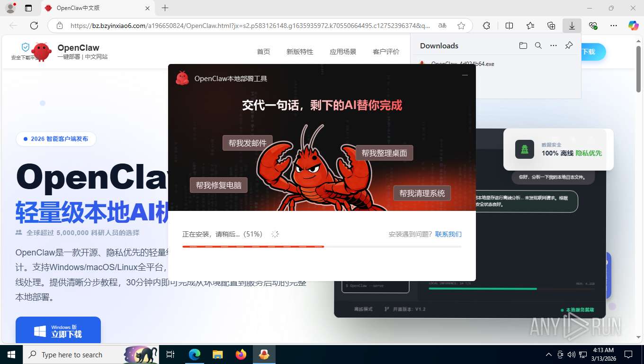The image size is (644, 364).
Task: Toggle split screen view icon
Action: click(x=509, y=26)
